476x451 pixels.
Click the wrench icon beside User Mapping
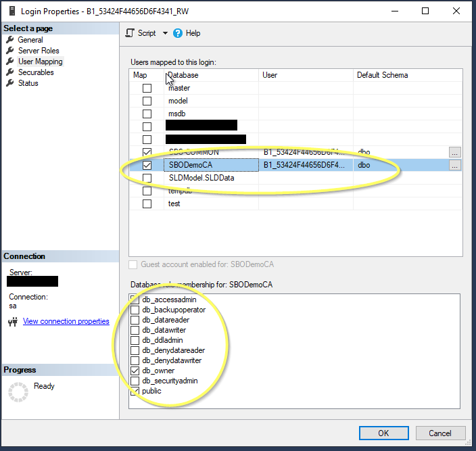(10, 62)
